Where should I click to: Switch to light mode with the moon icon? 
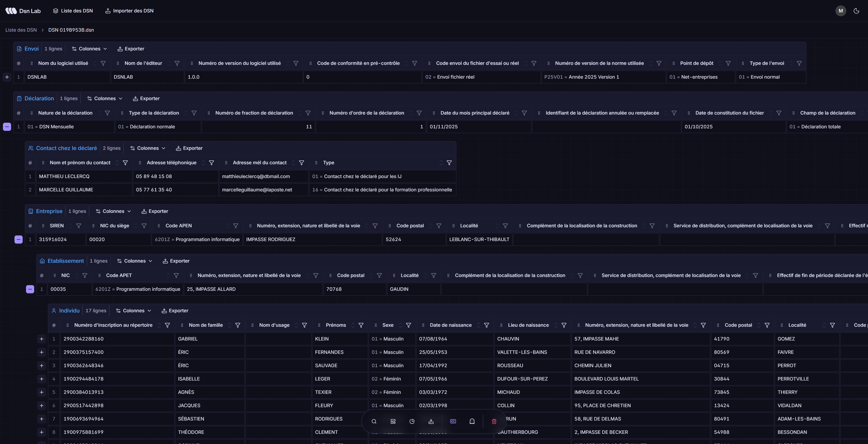click(856, 10)
